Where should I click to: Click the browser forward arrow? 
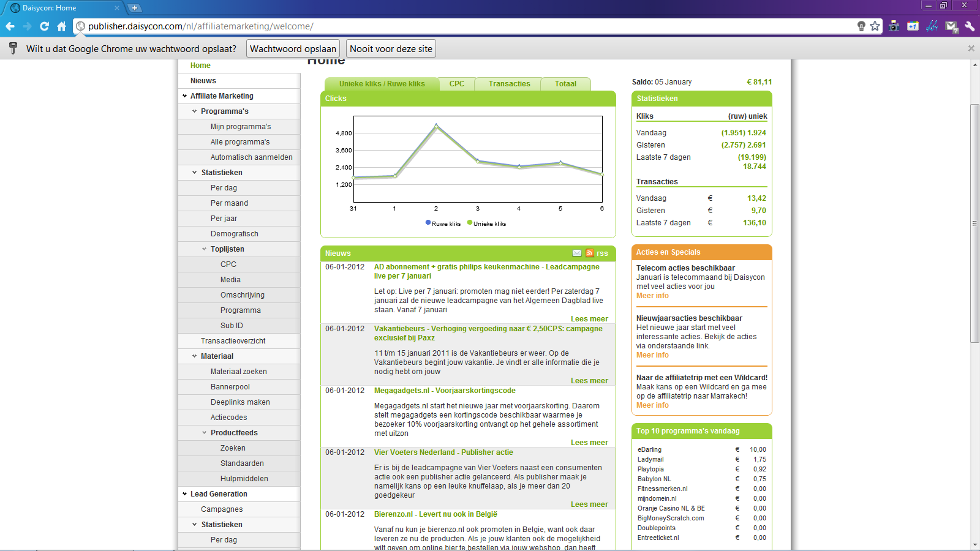coord(27,26)
